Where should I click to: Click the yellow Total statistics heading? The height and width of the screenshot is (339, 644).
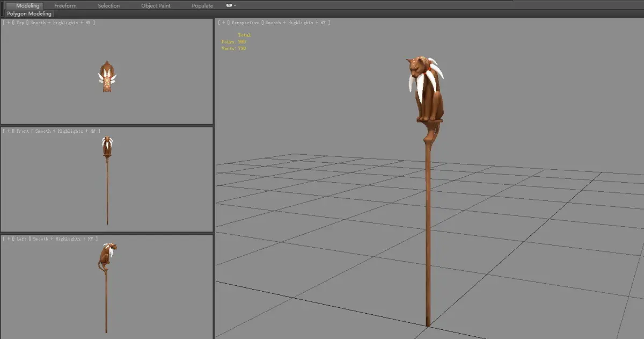(244, 35)
